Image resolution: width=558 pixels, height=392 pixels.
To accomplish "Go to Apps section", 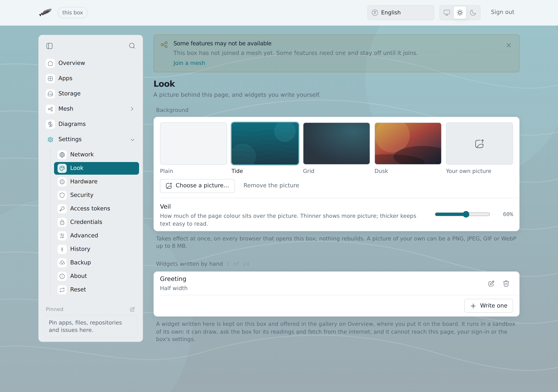I will [x=91, y=78].
